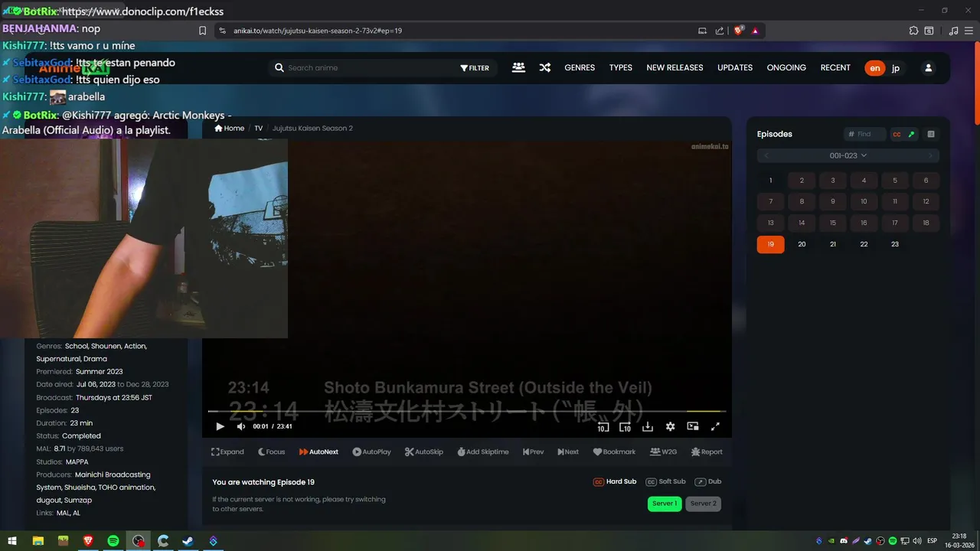Viewport: 980px width, 551px height.
Task: Toggle the CC filter in Episodes panel
Action: coord(897,134)
